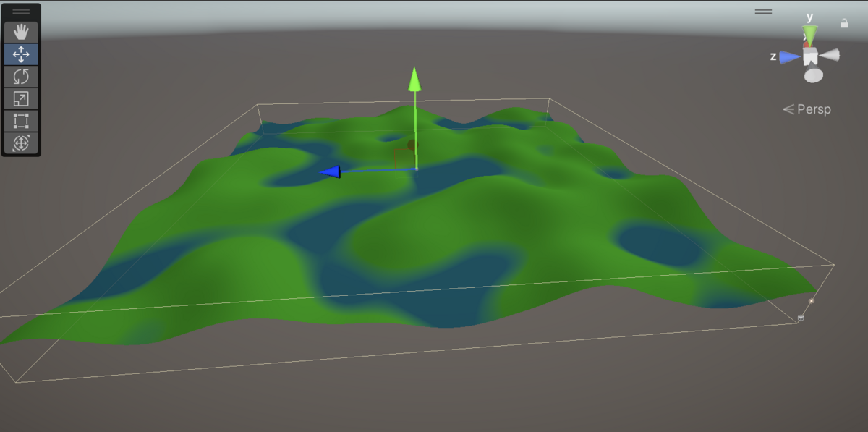Select the Move tool
This screenshot has height=432, width=868.
click(x=21, y=54)
